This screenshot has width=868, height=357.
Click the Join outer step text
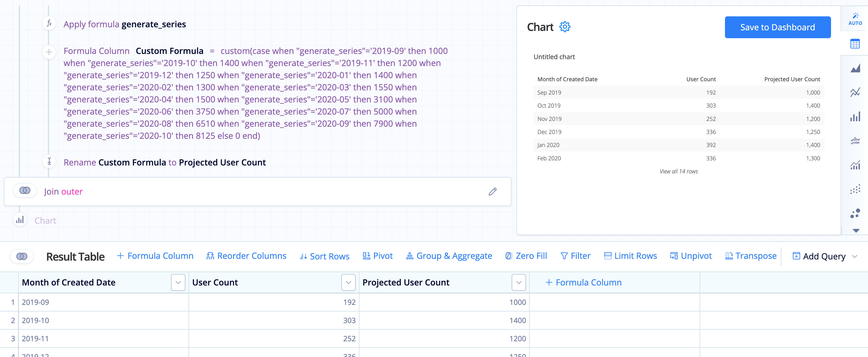point(63,191)
